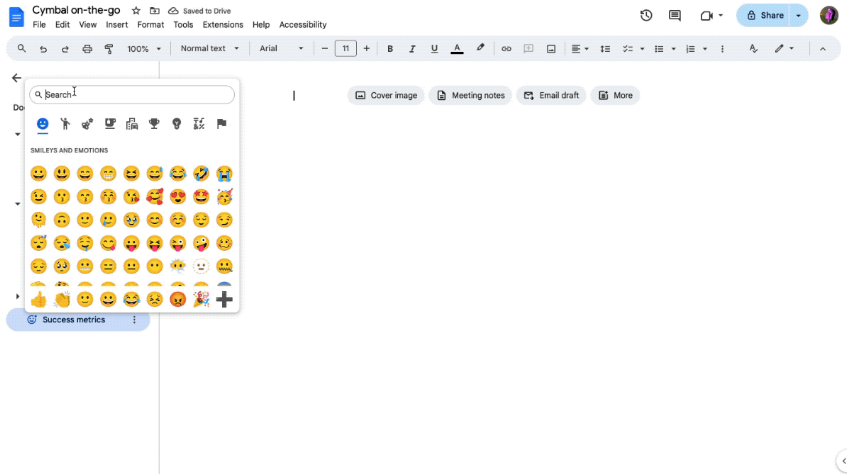
Task: Click the print icon in toolbar
Action: [x=87, y=48]
